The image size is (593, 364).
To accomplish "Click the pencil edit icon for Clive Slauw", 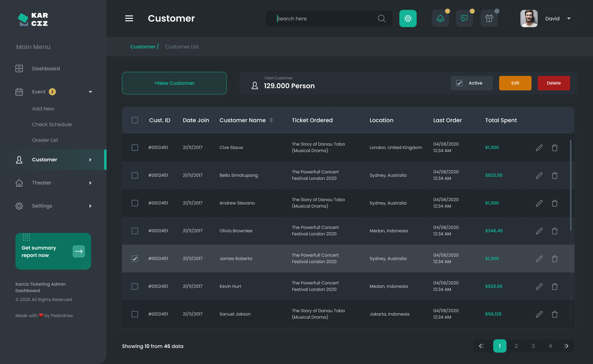I will pyautogui.click(x=539, y=148).
